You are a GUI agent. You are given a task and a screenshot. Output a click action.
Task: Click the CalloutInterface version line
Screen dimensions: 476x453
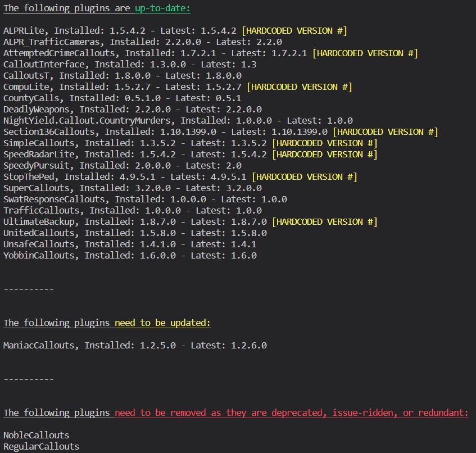click(130, 65)
